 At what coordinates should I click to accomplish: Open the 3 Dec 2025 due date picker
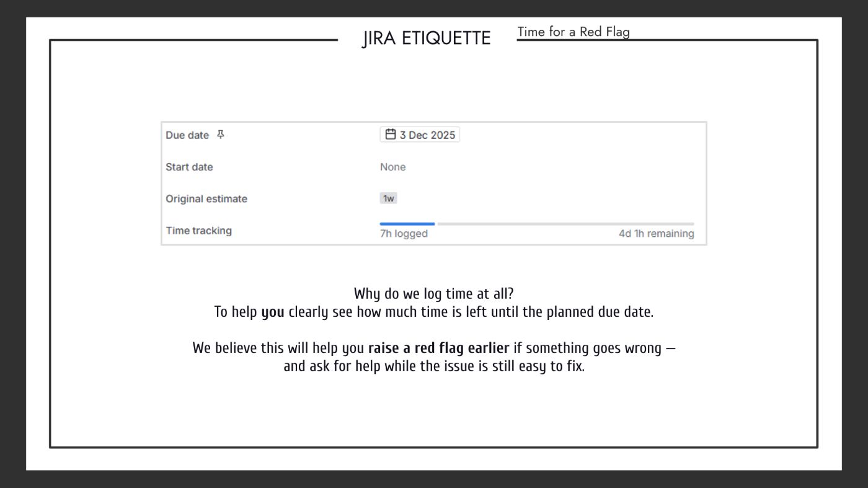coord(427,135)
